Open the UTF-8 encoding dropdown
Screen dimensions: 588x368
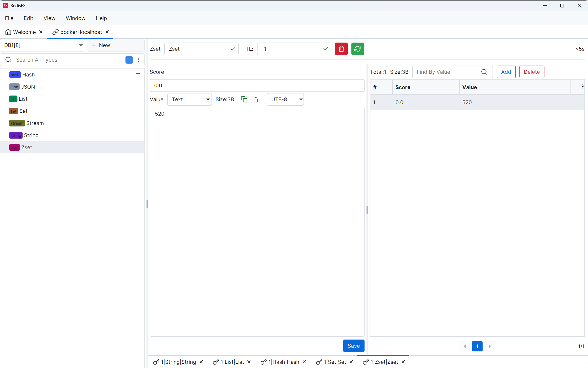click(285, 99)
